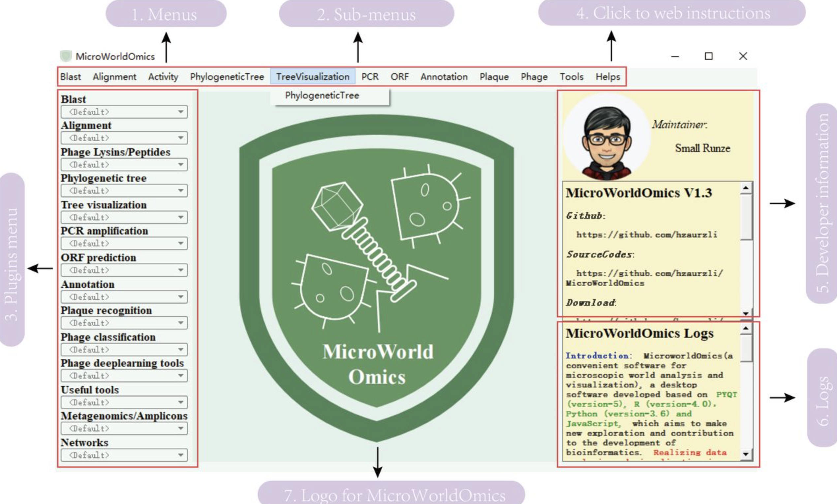
Task: Select PhylogeneticTree from the TreeVisualization submenu
Action: pos(322,96)
